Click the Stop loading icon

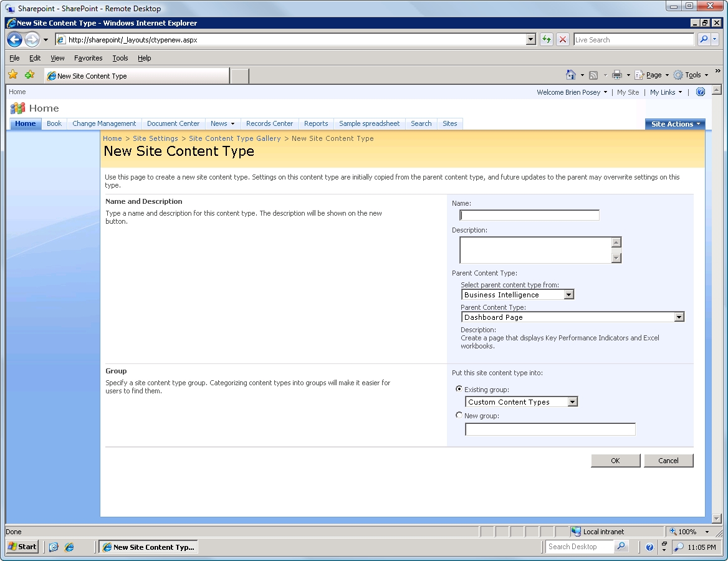[563, 39]
